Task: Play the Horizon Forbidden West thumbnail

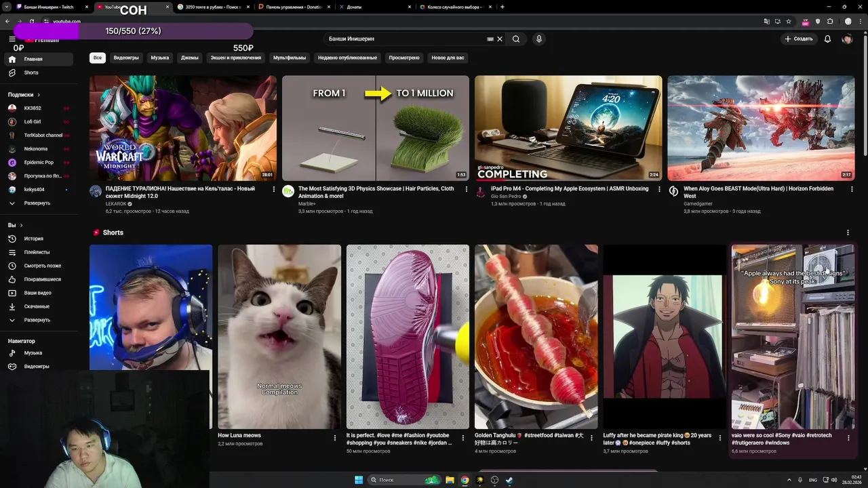Action: tap(761, 128)
